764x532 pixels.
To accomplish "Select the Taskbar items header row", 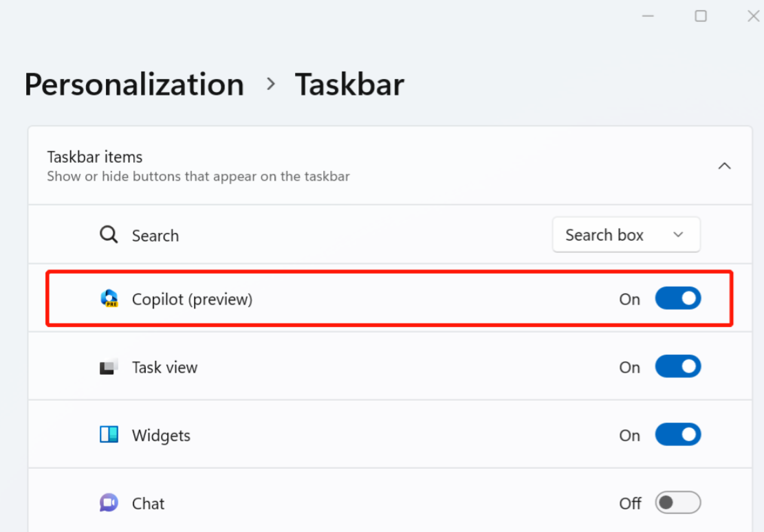I will point(391,166).
